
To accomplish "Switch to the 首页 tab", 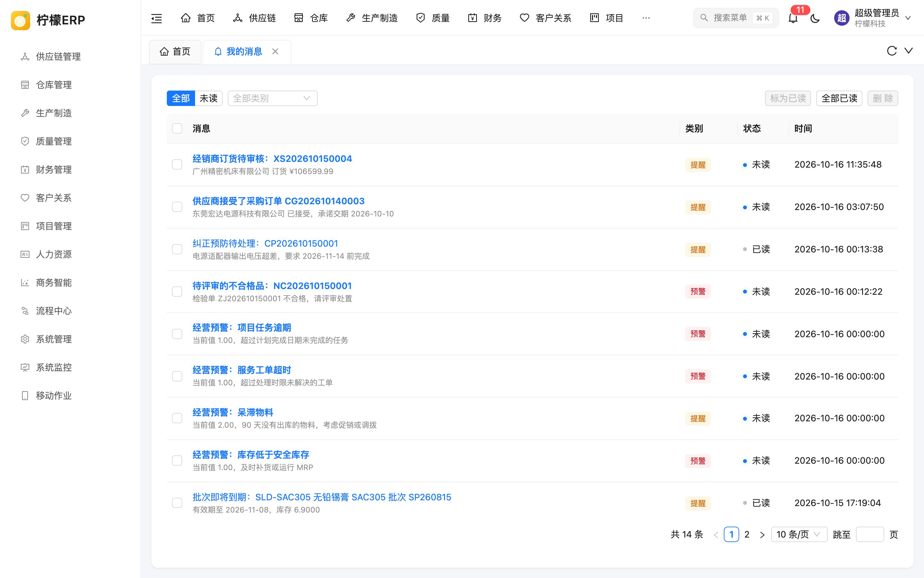I will point(175,52).
